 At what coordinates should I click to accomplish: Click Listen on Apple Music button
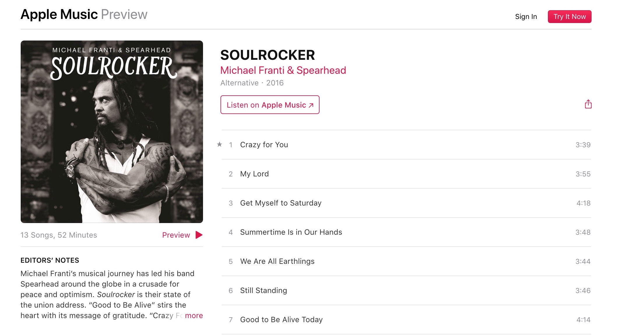(x=270, y=105)
